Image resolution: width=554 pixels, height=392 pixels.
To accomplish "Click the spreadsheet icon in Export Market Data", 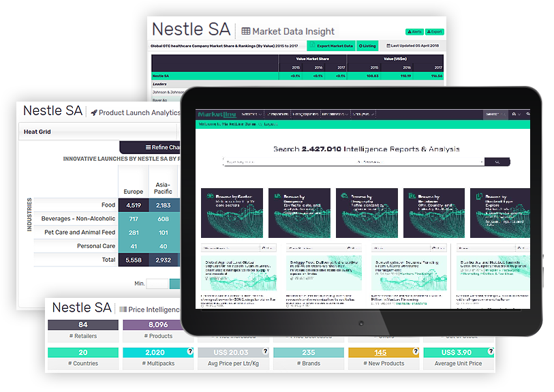I will coord(312,45).
